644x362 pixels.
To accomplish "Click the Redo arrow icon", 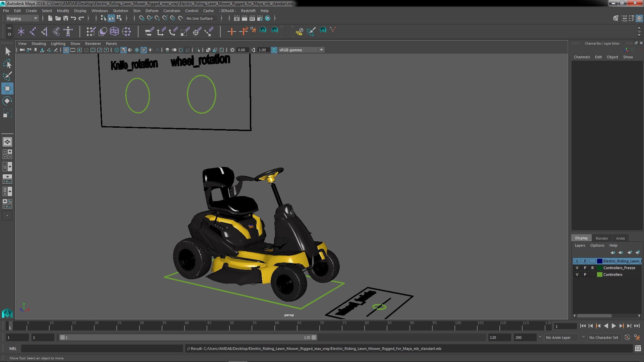I will coord(81,18).
